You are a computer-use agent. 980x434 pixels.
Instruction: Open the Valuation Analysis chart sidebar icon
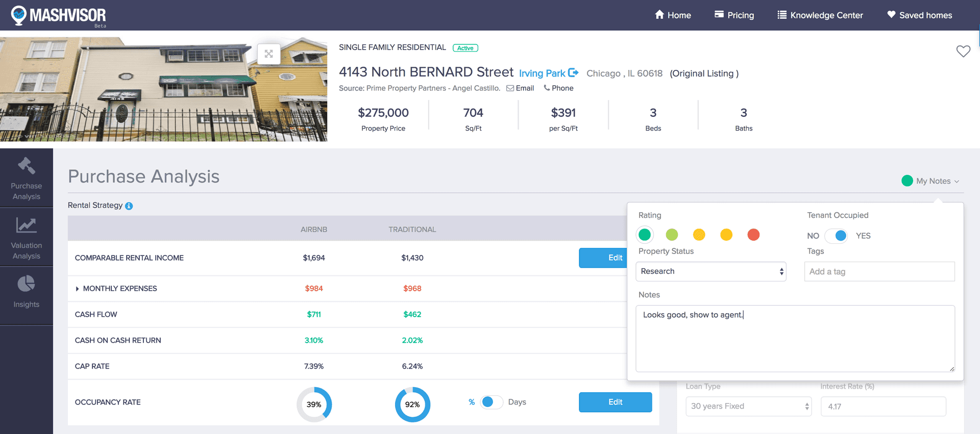click(x=27, y=225)
